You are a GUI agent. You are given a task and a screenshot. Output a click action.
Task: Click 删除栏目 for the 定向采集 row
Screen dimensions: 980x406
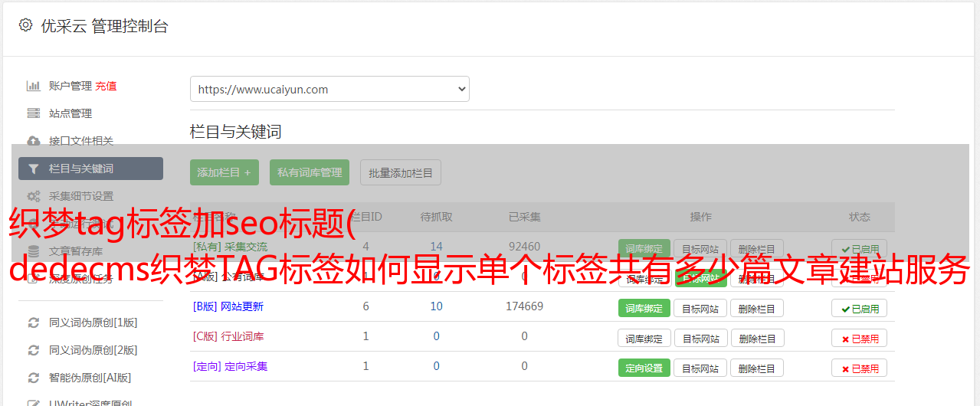[757, 368]
